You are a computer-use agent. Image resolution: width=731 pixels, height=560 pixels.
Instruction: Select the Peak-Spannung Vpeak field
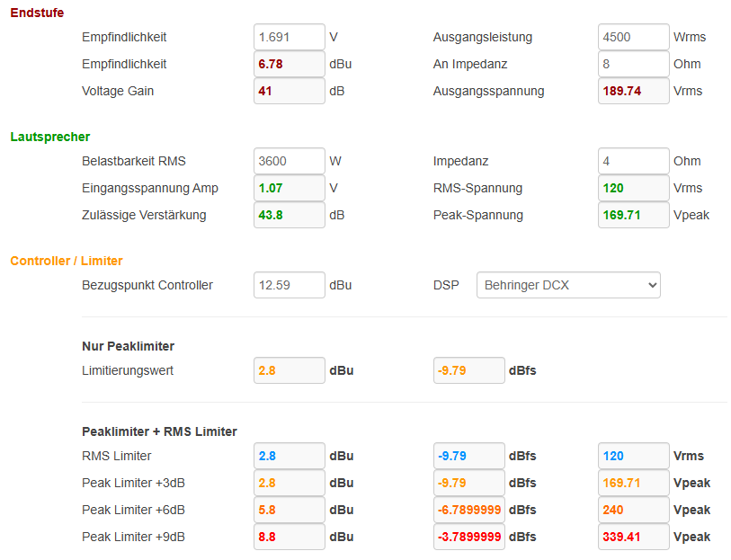(x=633, y=215)
